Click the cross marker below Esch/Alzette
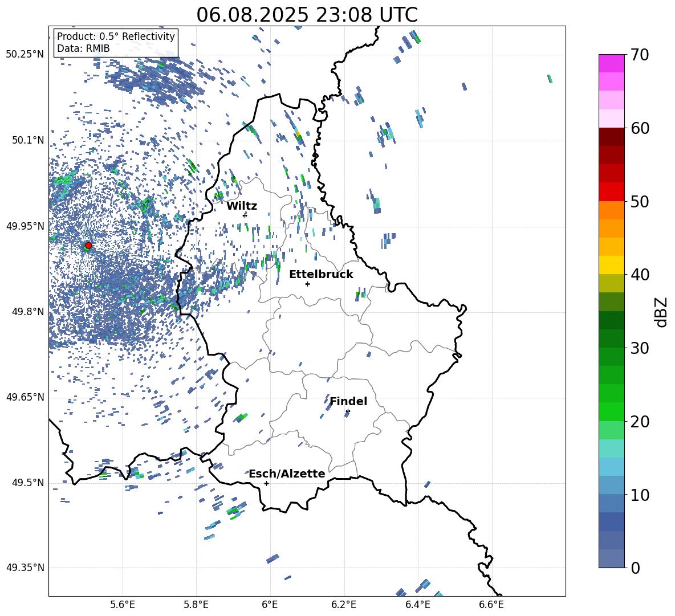675x616 pixels. 266,483
